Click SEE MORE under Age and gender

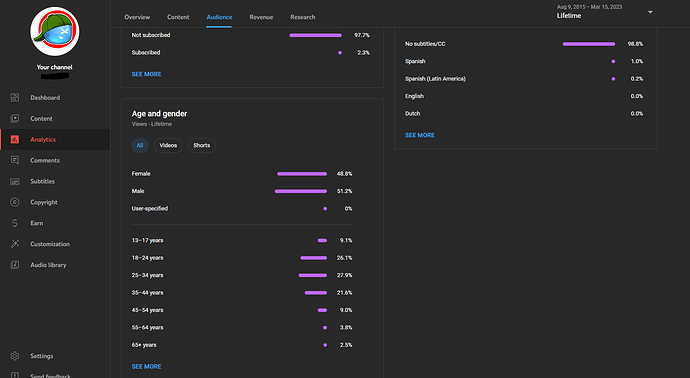click(x=147, y=367)
